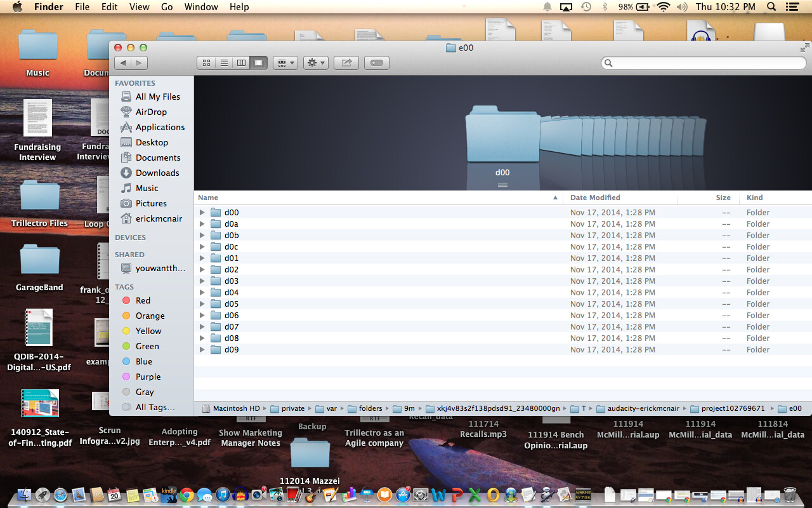
Task: Switch to icon view in the toolbar
Action: click(206, 62)
